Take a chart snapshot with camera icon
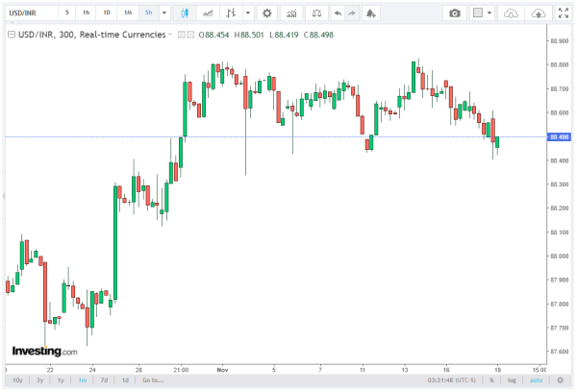The image size is (577, 392). (x=455, y=13)
